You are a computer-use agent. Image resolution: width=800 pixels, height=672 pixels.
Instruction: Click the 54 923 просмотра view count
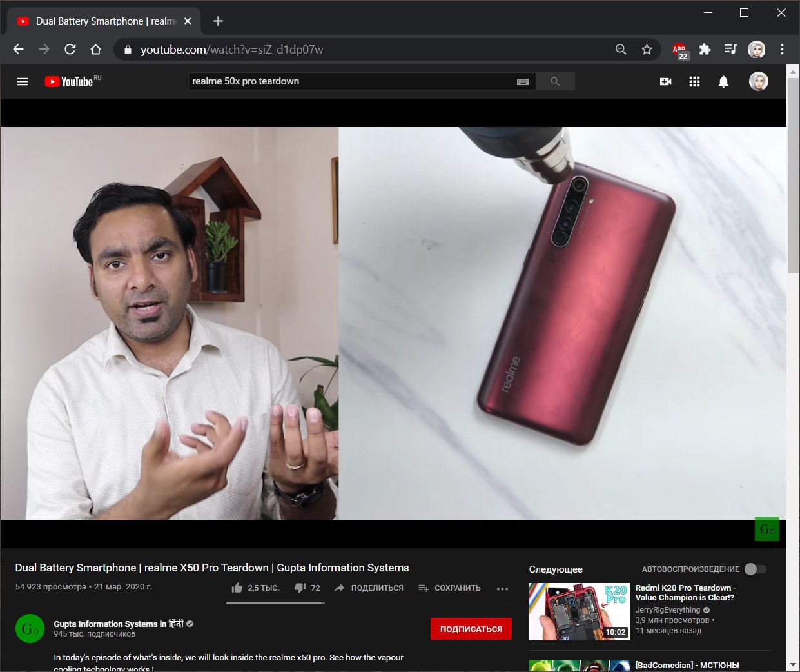[51, 587]
